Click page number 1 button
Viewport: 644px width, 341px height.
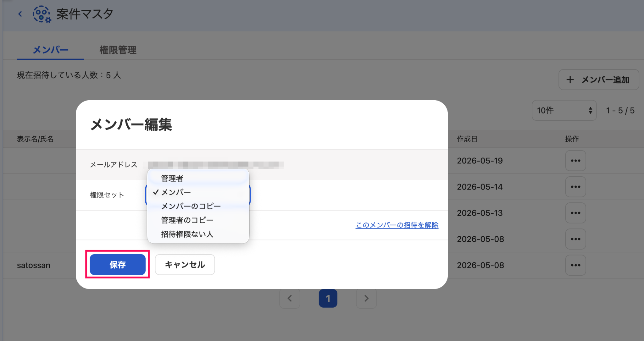point(328,298)
